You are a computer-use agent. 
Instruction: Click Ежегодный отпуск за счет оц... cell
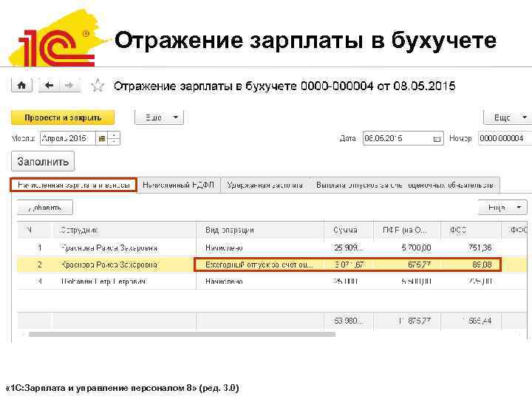tap(259, 265)
